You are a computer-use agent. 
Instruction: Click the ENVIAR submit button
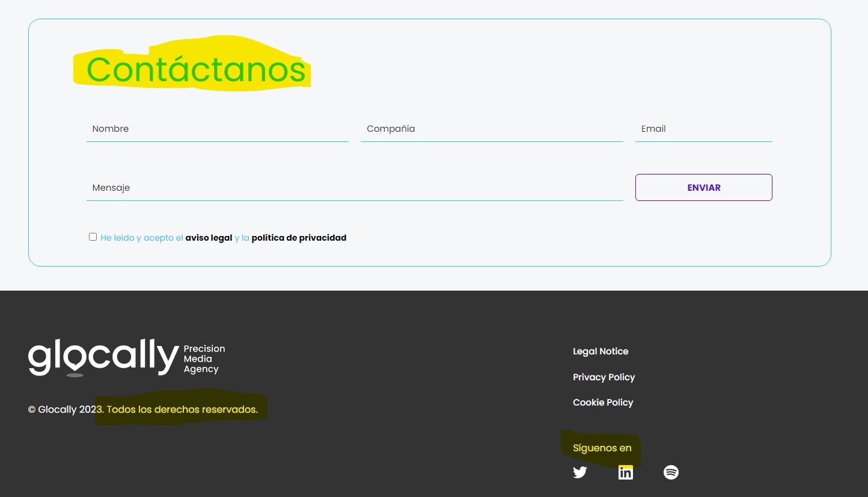703,187
